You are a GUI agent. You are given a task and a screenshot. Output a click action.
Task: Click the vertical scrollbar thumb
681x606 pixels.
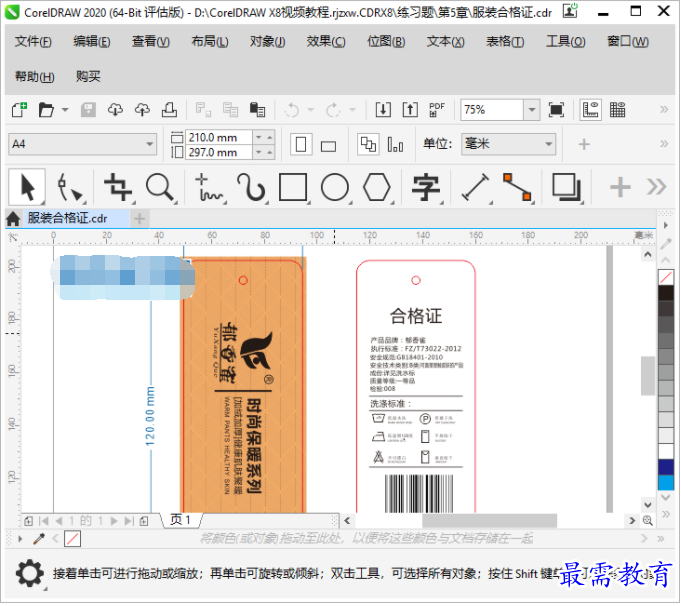(648, 376)
